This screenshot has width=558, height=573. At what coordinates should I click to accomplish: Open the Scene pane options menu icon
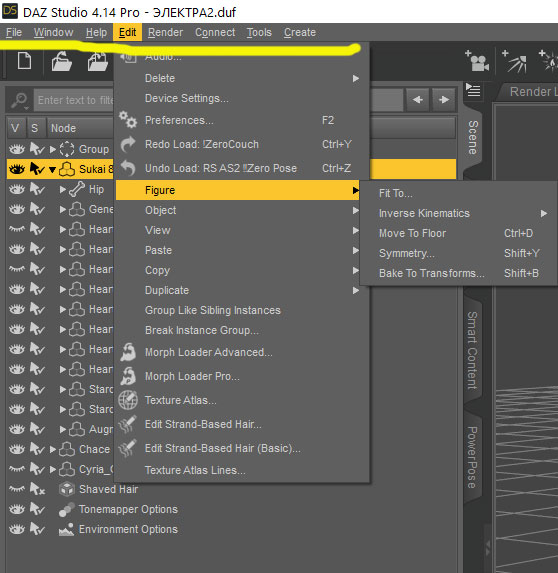[x=473, y=90]
